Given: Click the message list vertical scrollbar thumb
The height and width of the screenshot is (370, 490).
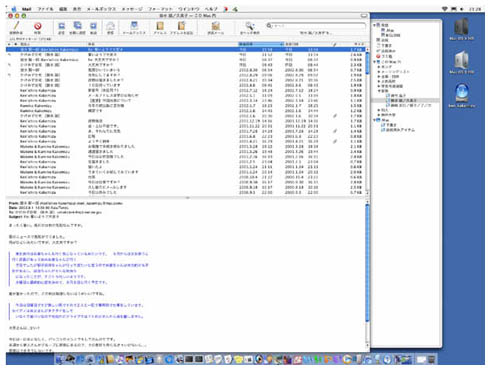Looking at the screenshot, I should coord(368,63).
